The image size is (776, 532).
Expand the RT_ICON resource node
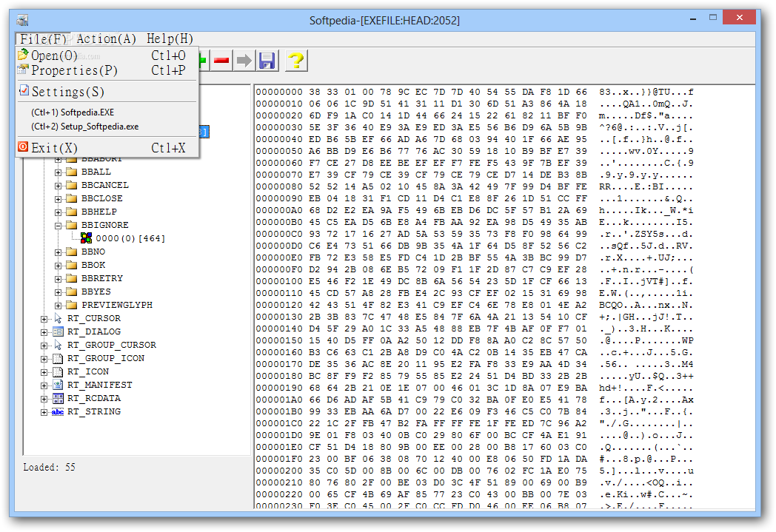point(44,372)
